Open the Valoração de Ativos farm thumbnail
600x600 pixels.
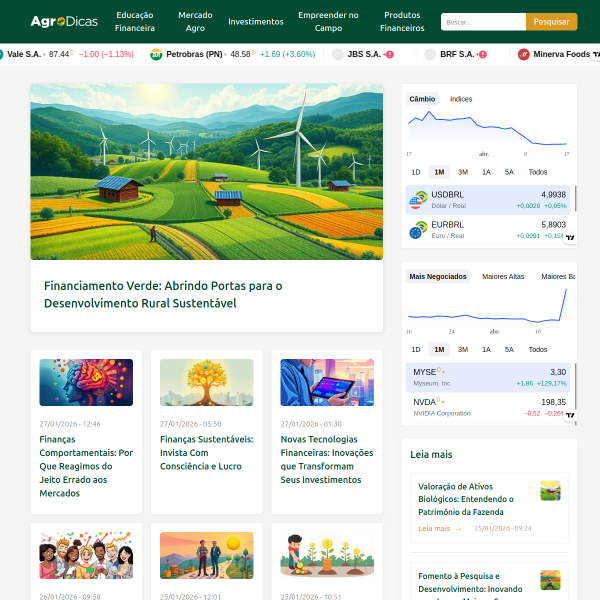(x=550, y=491)
